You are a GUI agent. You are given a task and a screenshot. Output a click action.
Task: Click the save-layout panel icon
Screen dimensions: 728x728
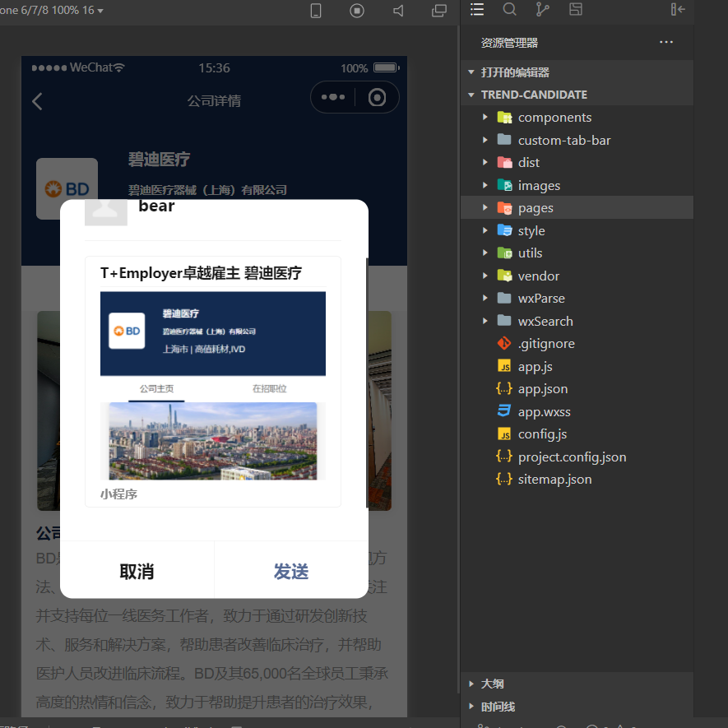(576, 9)
